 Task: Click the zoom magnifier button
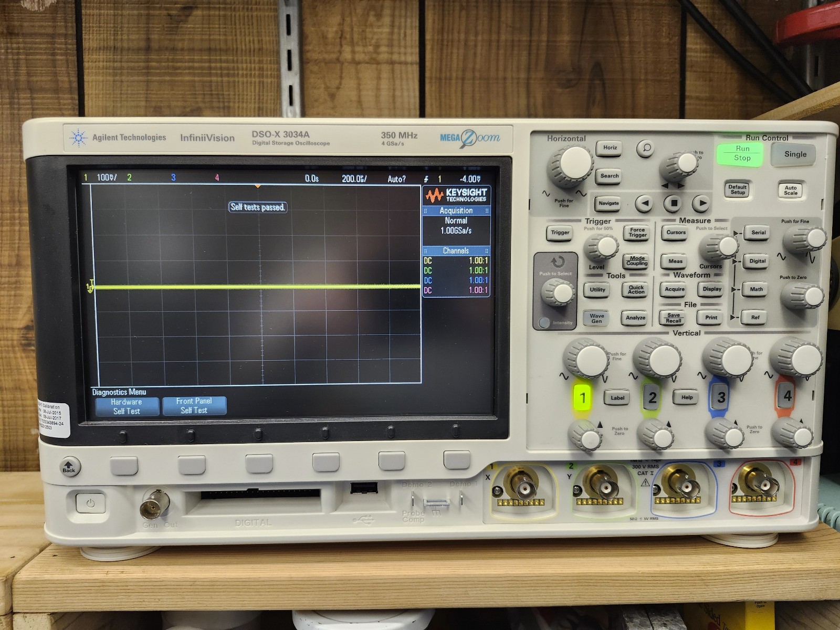[x=645, y=149]
